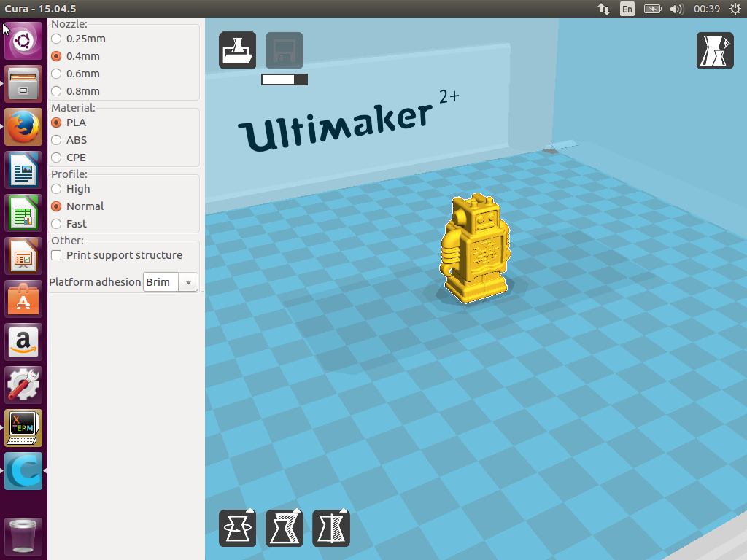This screenshot has height=560, width=747.
Task: Click the Cura - 15.04.5 title text
Action: (x=41, y=9)
